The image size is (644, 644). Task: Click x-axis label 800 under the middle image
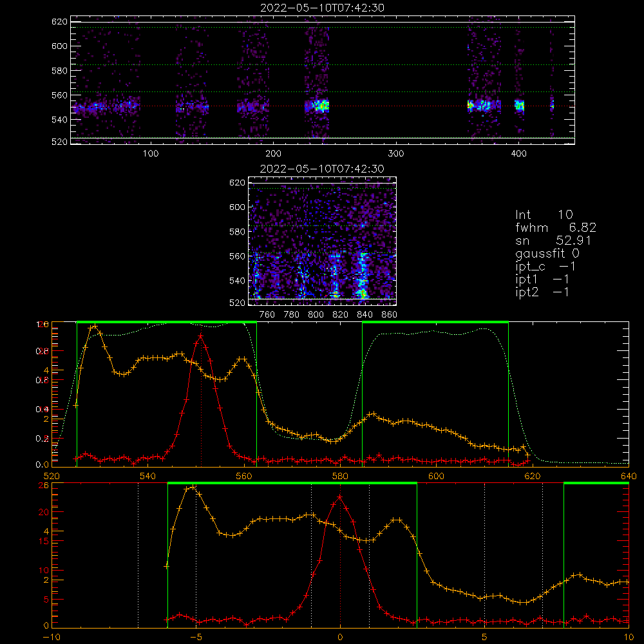click(x=316, y=315)
